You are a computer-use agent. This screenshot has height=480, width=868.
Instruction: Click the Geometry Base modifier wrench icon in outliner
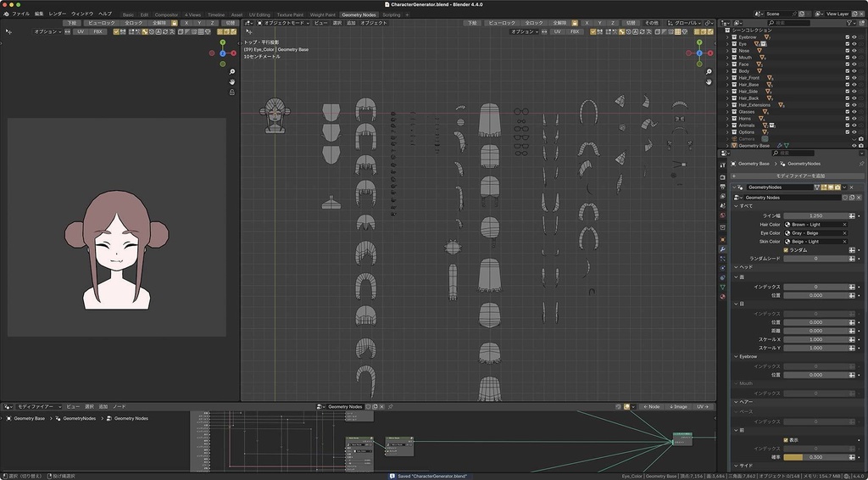point(780,146)
